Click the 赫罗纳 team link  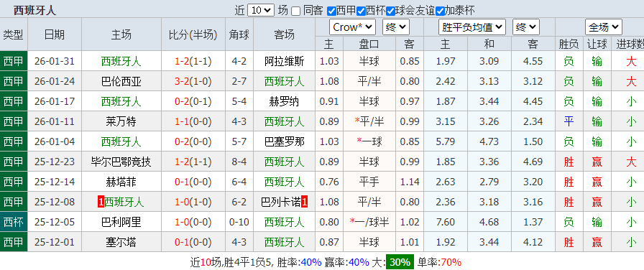[284, 101]
